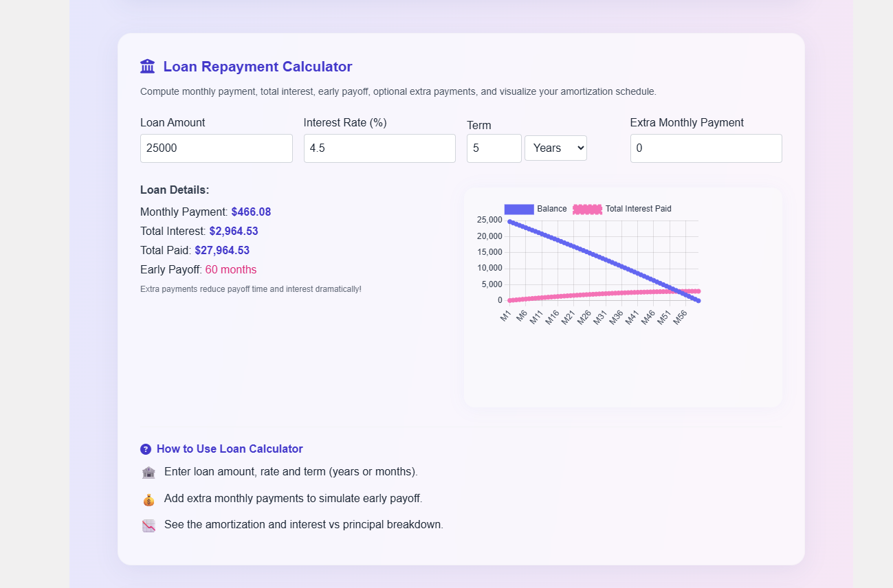Select the Term number input box
The image size is (893, 588).
[x=494, y=148]
